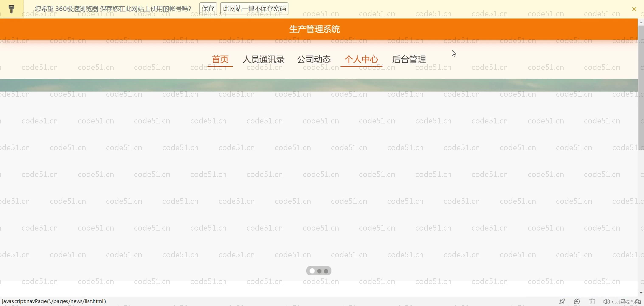Image resolution: width=644 pixels, height=306 pixels.
Task: Switch to the 首页 navigation tab
Action: (x=220, y=59)
